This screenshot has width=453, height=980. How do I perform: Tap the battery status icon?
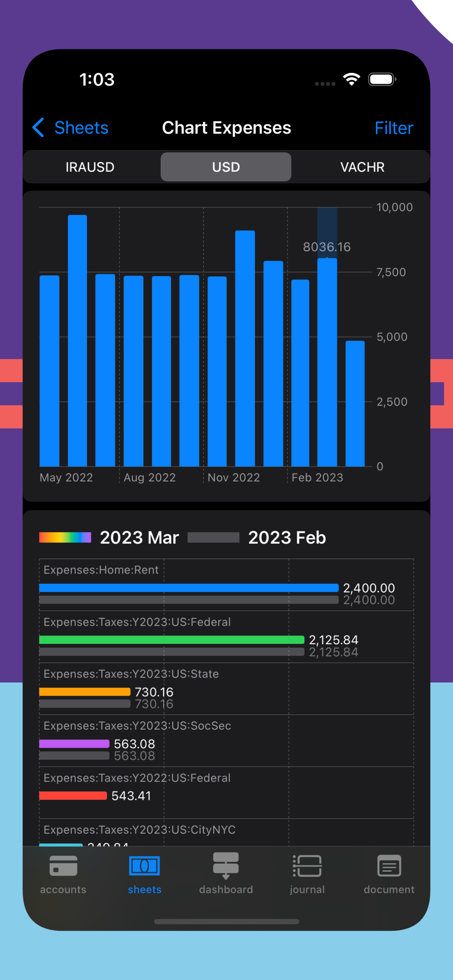click(x=382, y=79)
